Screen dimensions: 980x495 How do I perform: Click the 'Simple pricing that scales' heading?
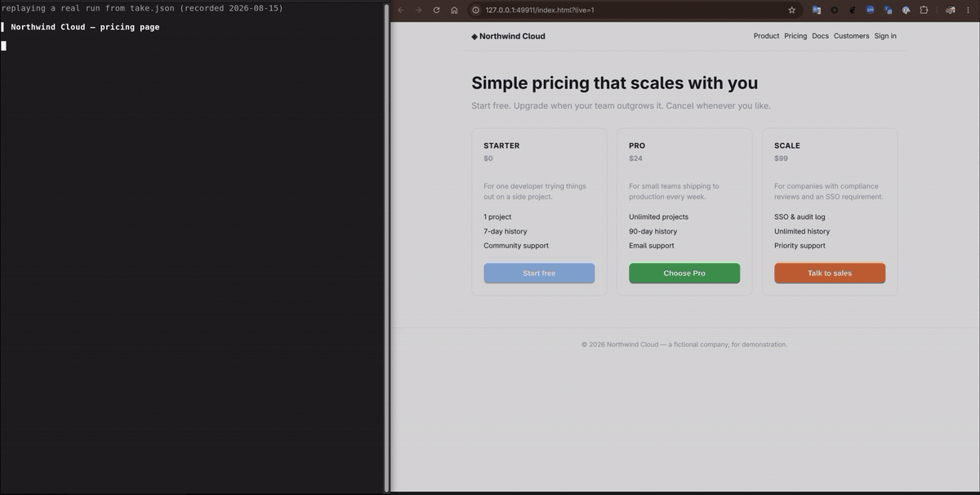click(x=614, y=82)
